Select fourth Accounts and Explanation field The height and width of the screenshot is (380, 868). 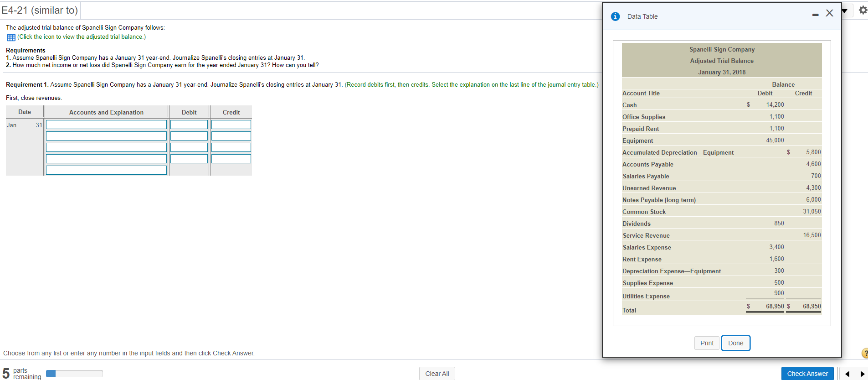pos(106,159)
